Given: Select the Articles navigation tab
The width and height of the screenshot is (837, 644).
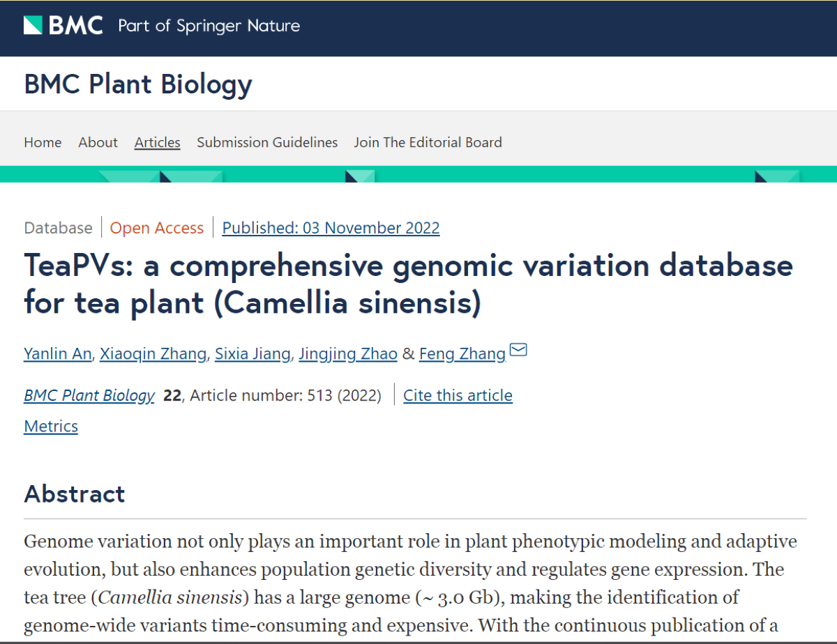Looking at the screenshot, I should tap(157, 142).
